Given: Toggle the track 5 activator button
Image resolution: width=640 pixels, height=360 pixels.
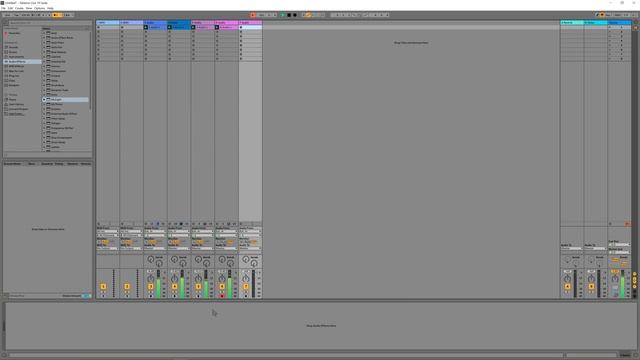Looking at the screenshot, I should (198, 287).
